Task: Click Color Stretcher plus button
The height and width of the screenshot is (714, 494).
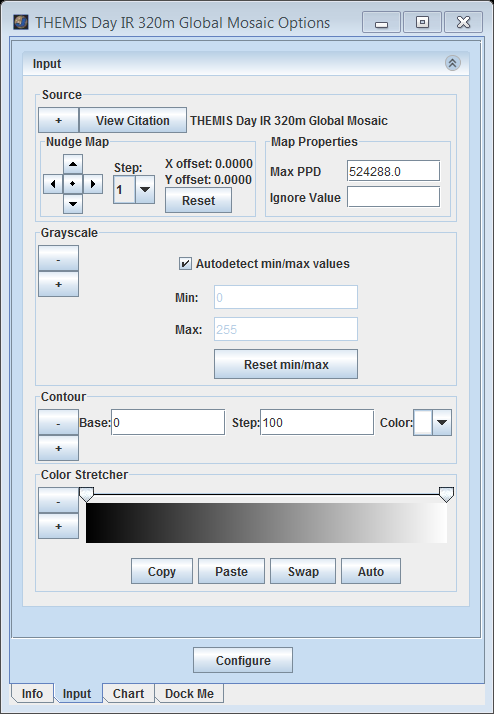Action: (58, 526)
